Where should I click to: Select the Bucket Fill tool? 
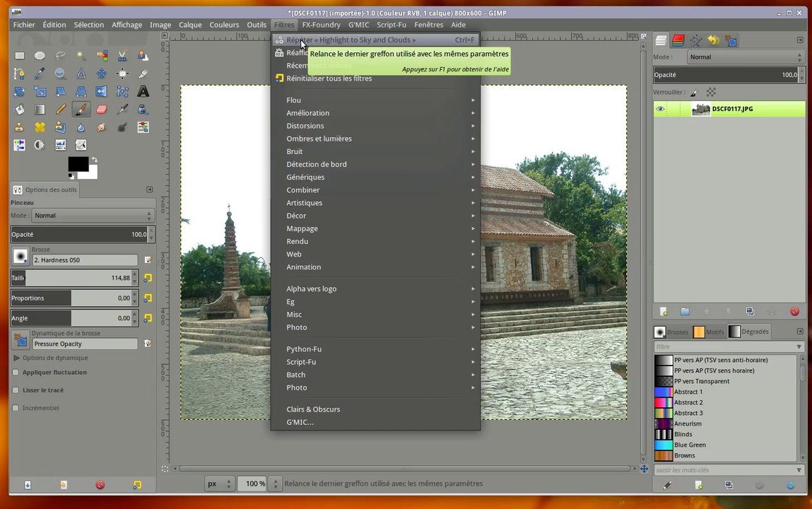click(19, 110)
